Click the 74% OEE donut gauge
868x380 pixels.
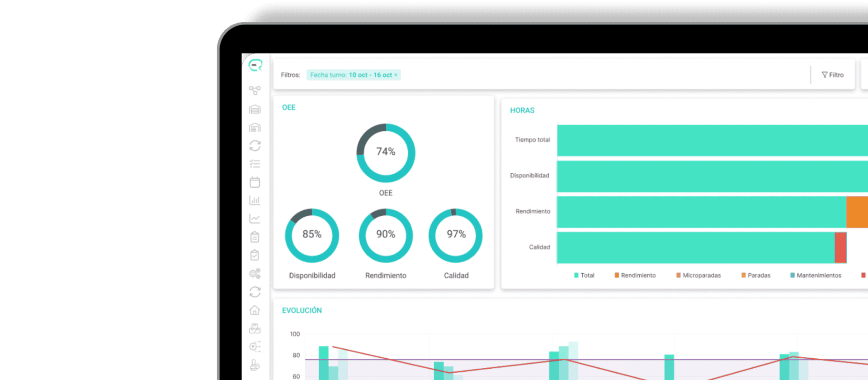pyautogui.click(x=386, y=153)
